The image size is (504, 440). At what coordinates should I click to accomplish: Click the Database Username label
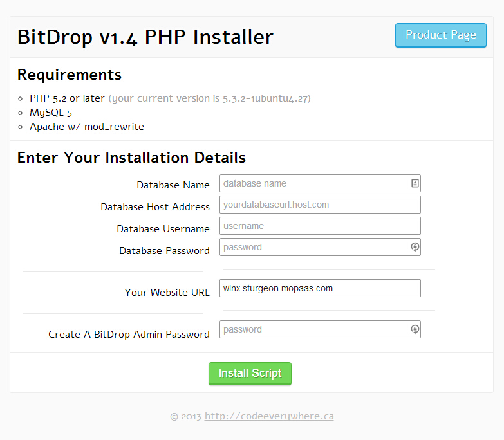point(163,229)
